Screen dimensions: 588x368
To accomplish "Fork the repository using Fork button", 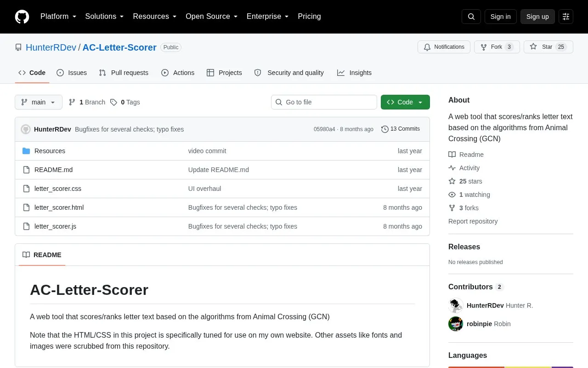I will [x=497, y=47].
